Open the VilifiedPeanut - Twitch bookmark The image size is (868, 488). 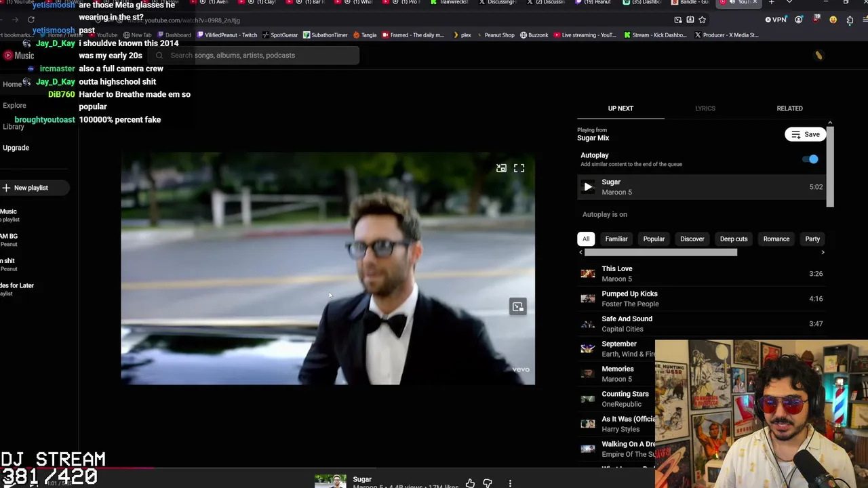(227, 35)
